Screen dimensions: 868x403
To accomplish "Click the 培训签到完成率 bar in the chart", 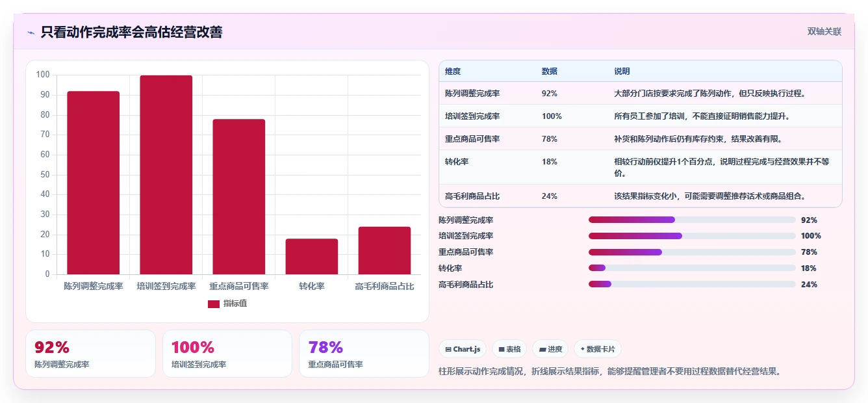I will coord(166,175).
